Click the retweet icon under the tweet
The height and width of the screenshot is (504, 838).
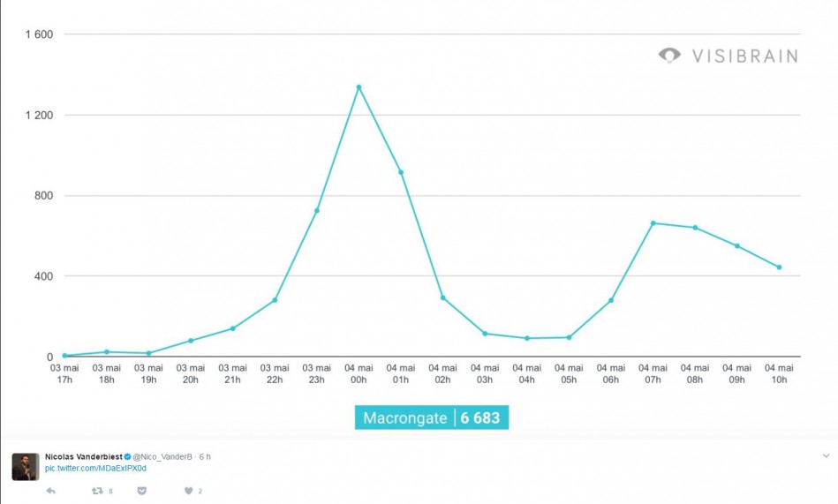97,491
